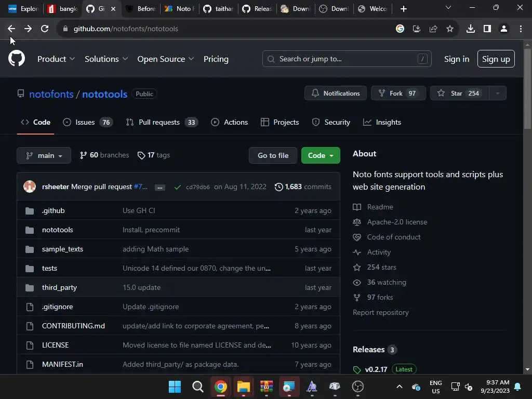Open the Apache-2.0 license link
The width and height of the screenshot is (532, 399).
[397, 222]
